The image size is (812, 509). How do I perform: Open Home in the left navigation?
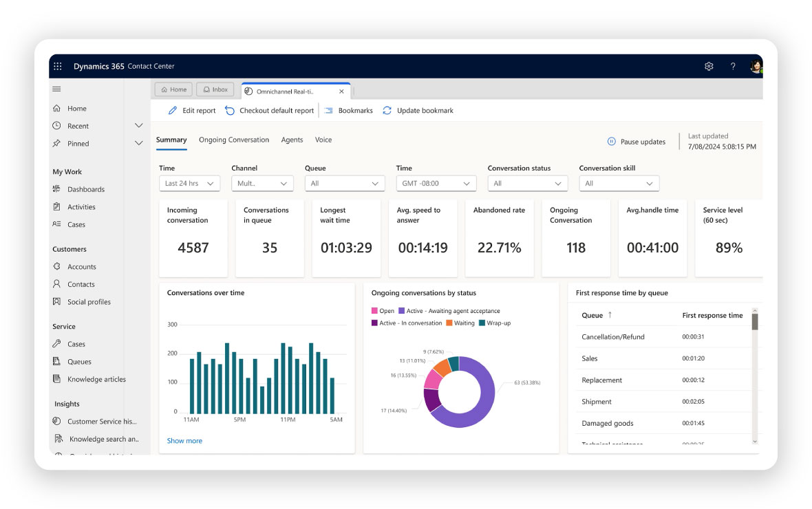pyautogui.click(x=76, y=108)
